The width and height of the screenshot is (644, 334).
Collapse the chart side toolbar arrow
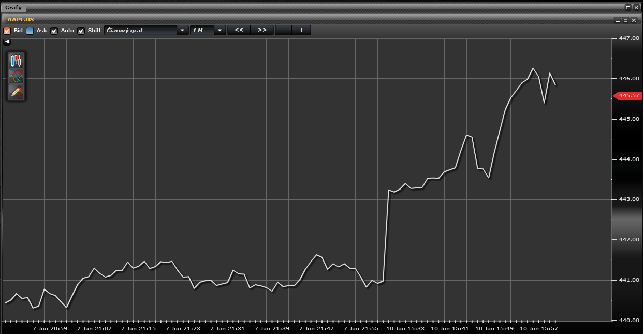point(7,41)
